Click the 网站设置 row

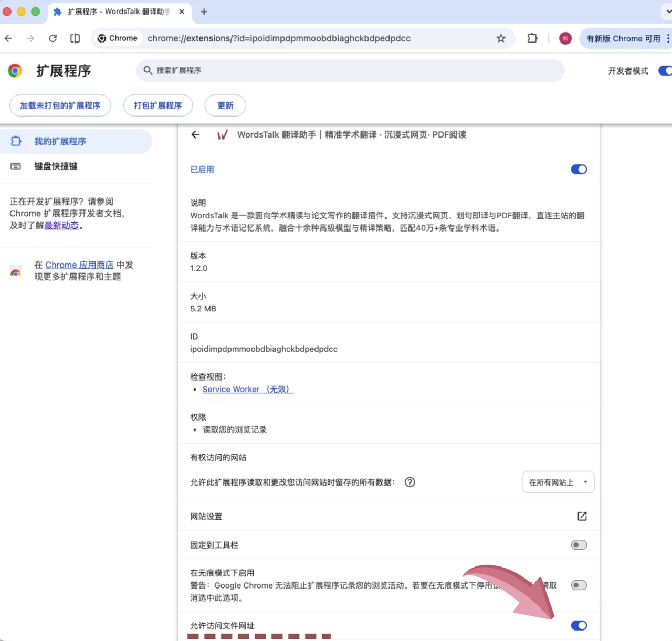[389, 516]
